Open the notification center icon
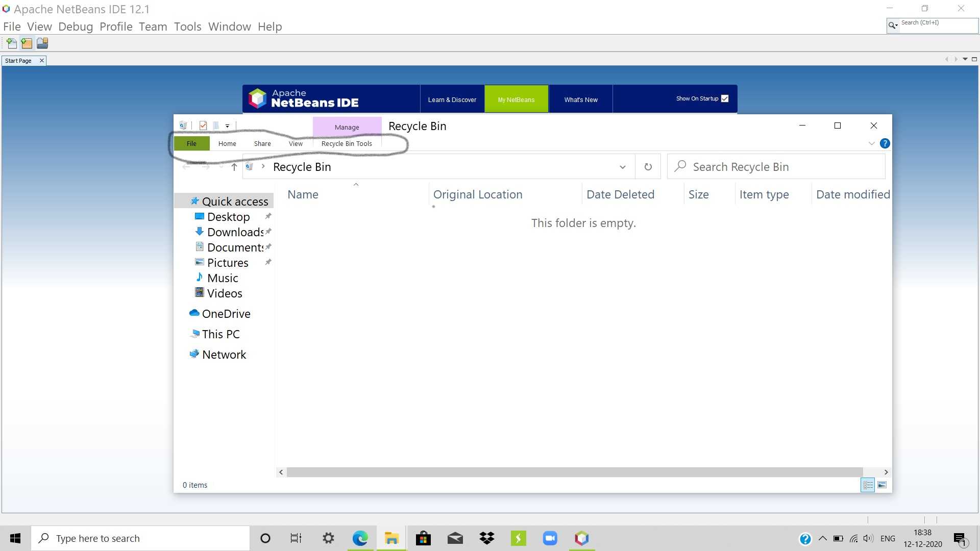 (x=961, y=539)
